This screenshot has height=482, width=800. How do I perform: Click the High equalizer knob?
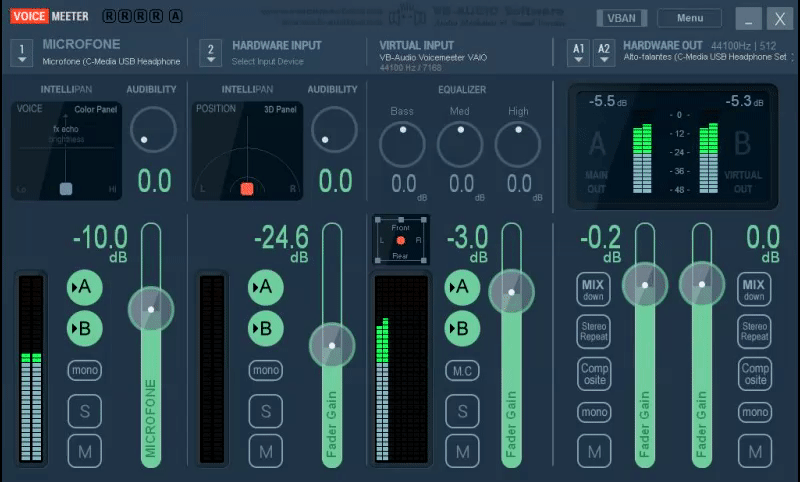(x=518, y=144)
